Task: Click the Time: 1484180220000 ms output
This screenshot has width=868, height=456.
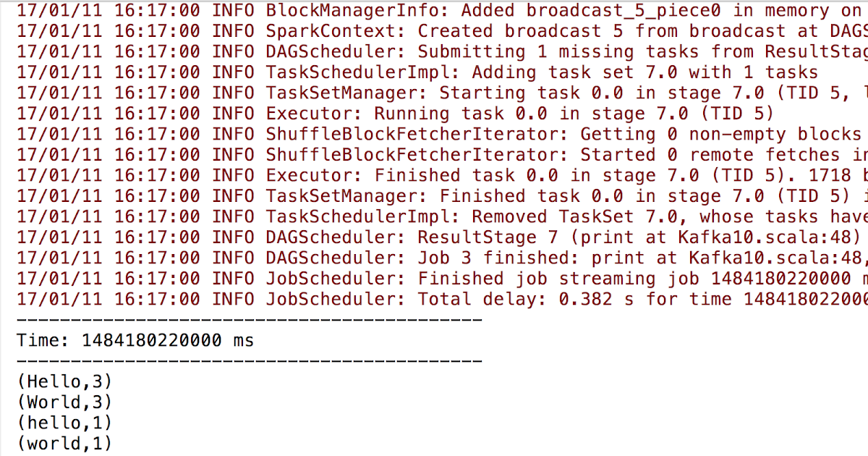Action: point(135,339)
